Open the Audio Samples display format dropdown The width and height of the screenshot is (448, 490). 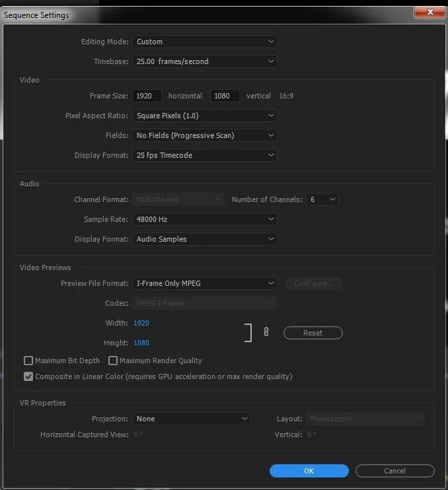coord(205,239)
